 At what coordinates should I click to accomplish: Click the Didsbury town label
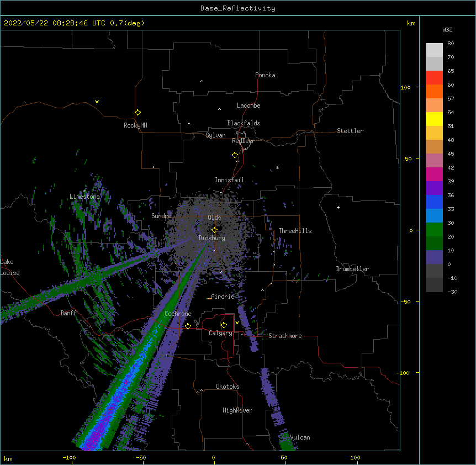pos(212,238)
